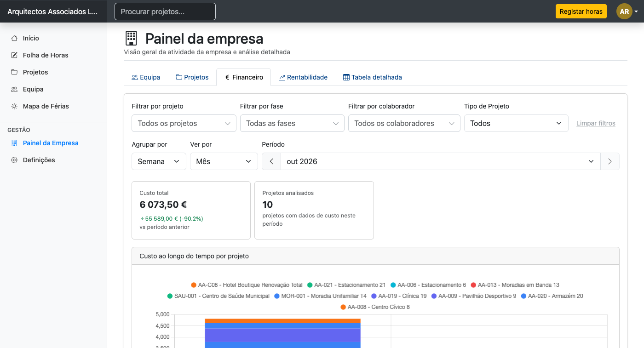
Task: Switch to the Projetos tab
Action: point(192,77)
